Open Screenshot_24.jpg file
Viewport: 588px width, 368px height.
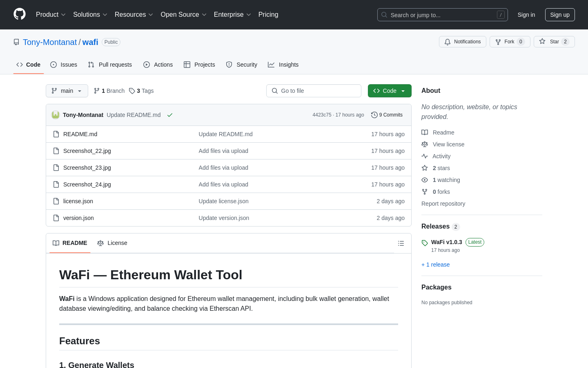[x=87, y=184]
